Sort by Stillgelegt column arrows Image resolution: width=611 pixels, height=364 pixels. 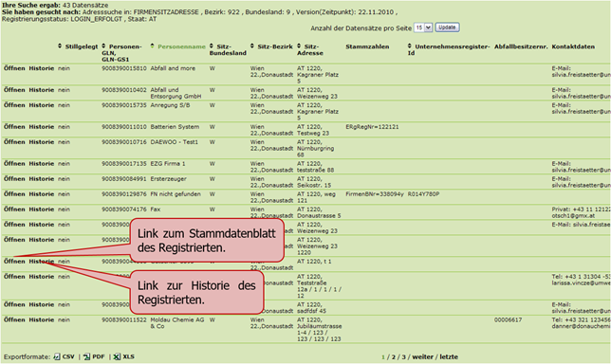coord(60,46)
